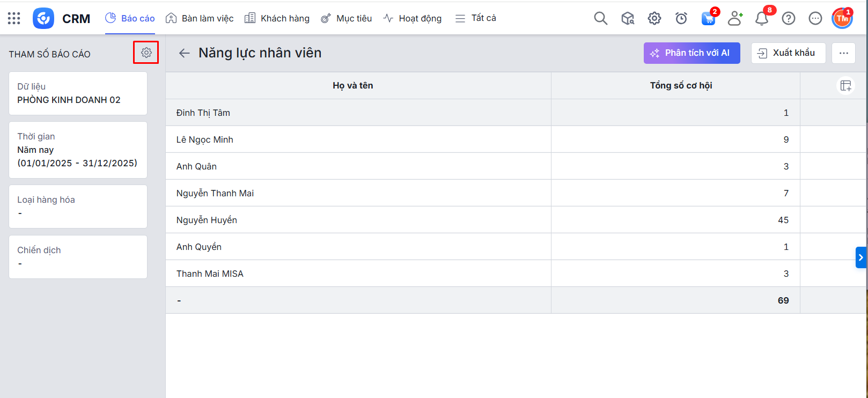Open the Thời gian period selector
Viewport: 868px width, 398px height.
click(x=78, y=150)
